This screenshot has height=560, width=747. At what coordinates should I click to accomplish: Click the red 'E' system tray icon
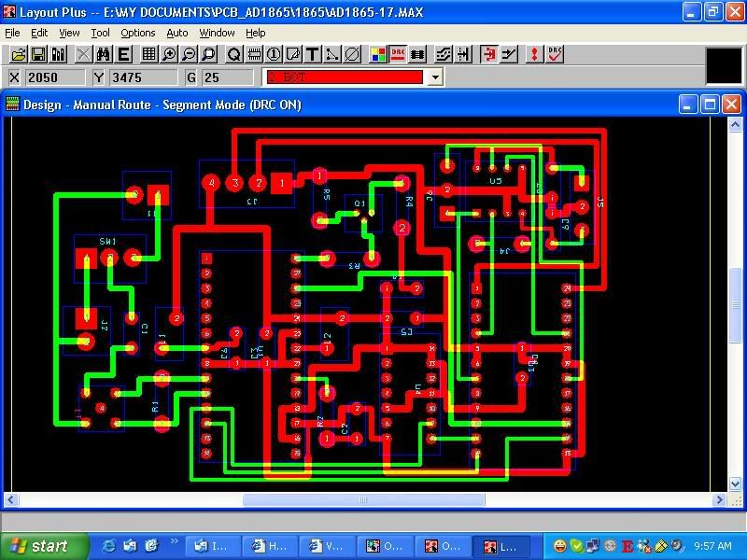(x=627, y=546)
